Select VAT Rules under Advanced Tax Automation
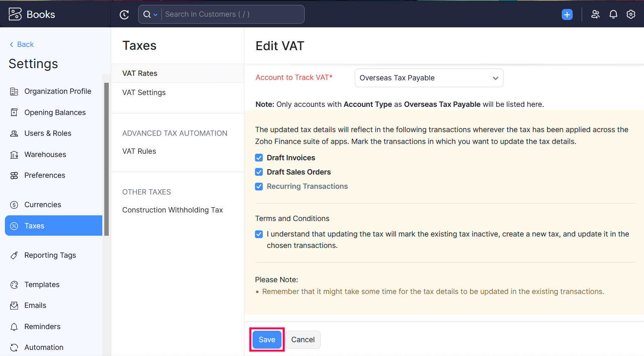The height and width of the screenshot is (356, 644). pyautogui.click(x=139, y=151)
